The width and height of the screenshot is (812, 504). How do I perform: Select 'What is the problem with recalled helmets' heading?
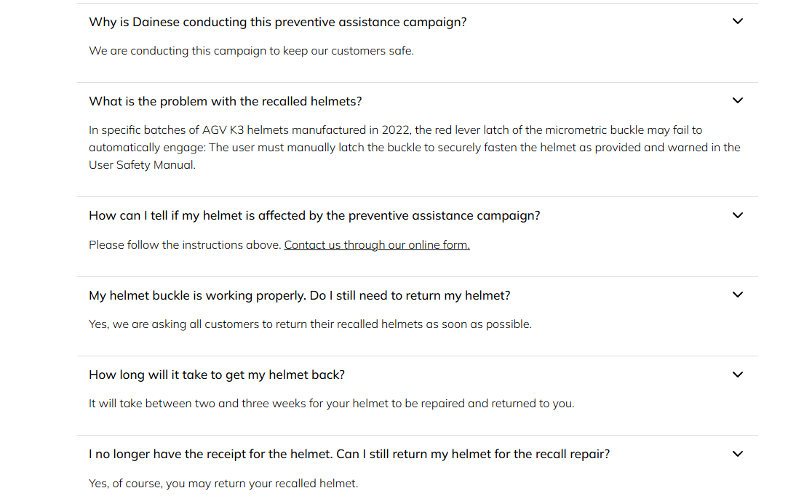pyautogui.click(x=225, y=101)
